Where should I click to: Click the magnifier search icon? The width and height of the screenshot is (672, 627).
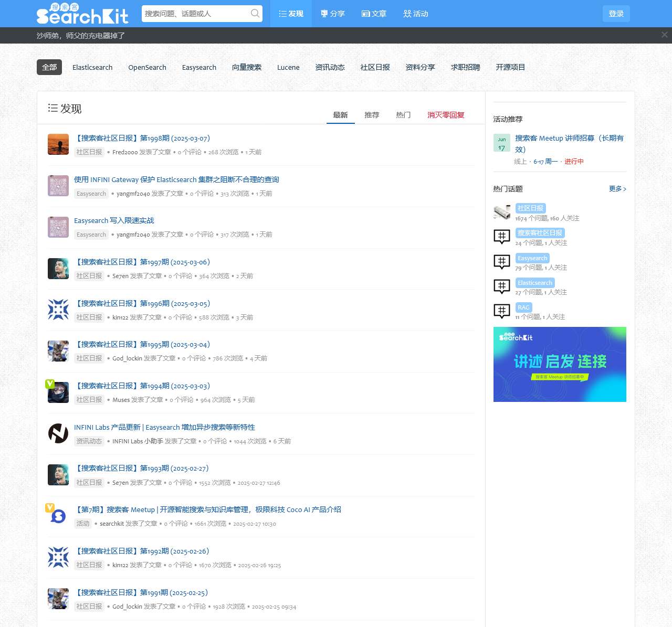coord(255,14)
